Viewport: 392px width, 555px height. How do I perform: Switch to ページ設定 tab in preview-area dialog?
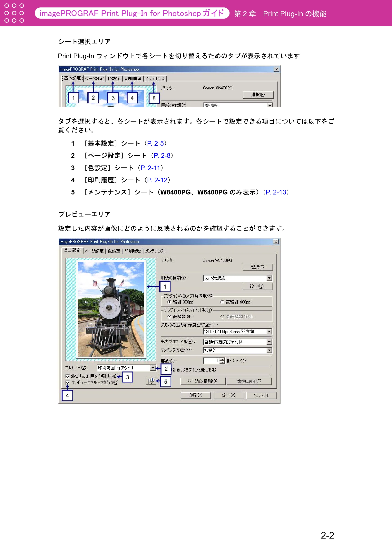pos(94,251)
